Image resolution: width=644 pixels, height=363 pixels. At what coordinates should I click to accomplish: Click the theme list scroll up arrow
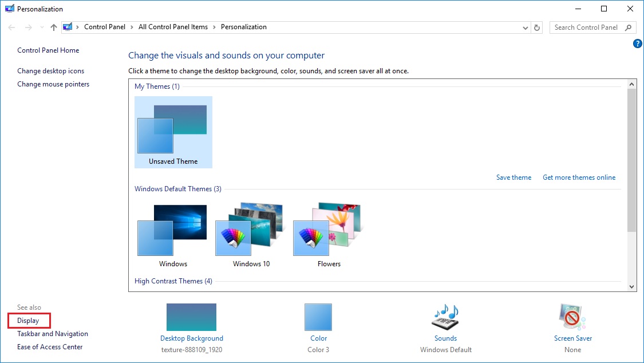point(631,84)
